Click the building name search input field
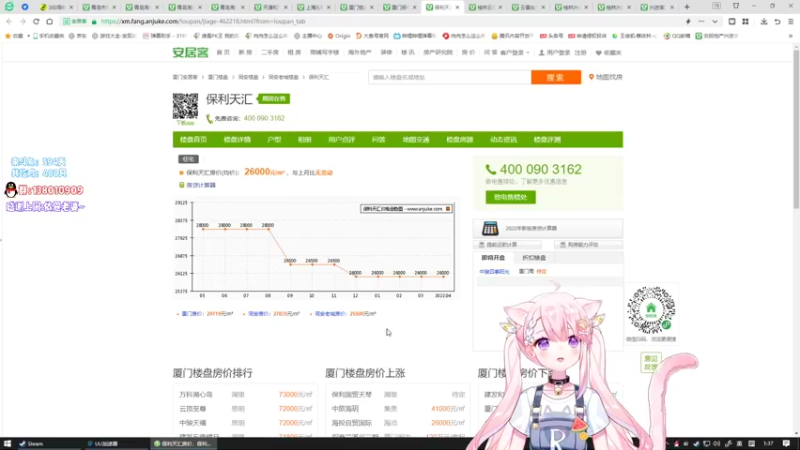 pos(449,77)
